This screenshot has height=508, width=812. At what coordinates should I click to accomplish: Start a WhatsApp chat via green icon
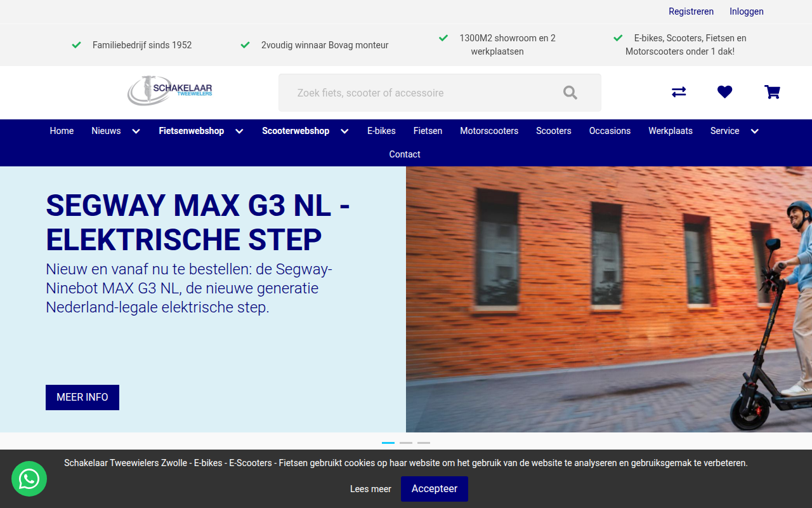(29, 479)
